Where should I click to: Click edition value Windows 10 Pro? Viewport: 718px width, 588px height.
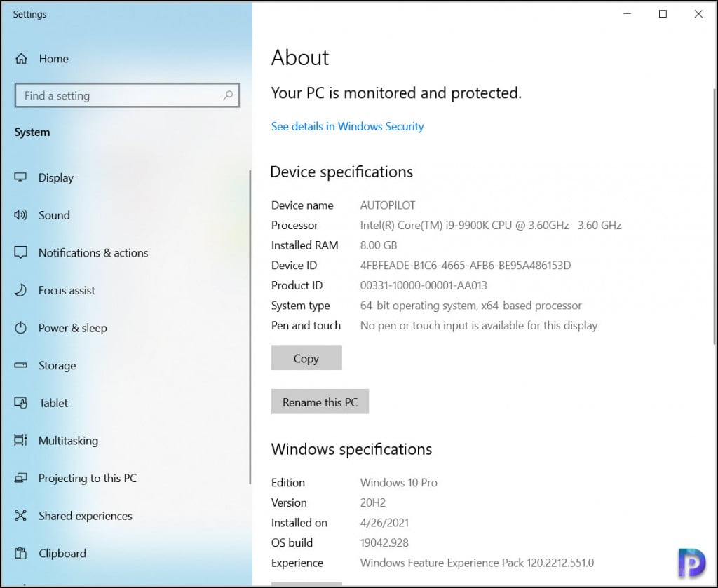click(x=398, y=483)
